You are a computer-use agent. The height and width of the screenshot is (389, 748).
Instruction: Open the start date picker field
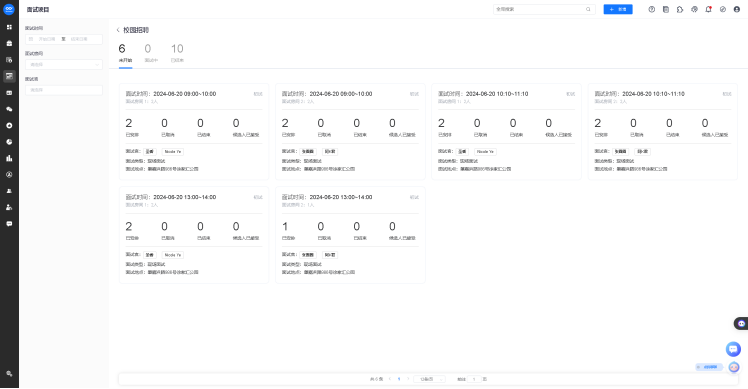click(x=46, y=39)
